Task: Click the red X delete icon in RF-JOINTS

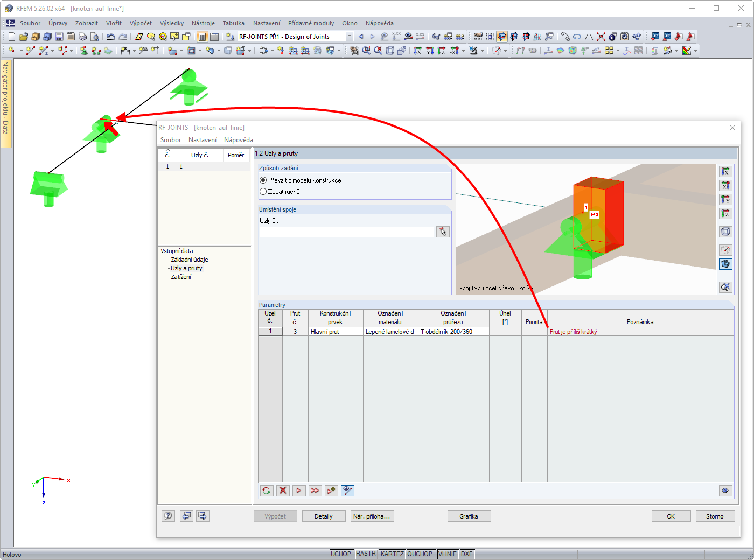Action: tap(283, 491)
